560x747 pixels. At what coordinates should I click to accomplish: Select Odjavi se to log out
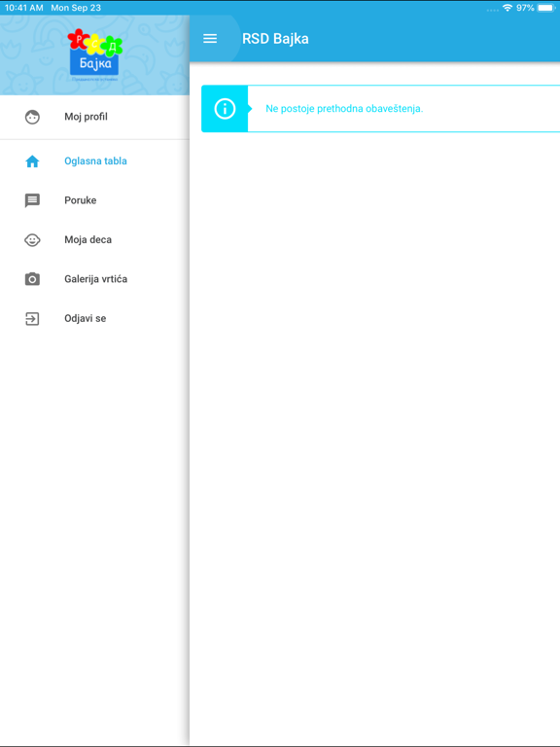pyautogui.click(x=94, y=318)
